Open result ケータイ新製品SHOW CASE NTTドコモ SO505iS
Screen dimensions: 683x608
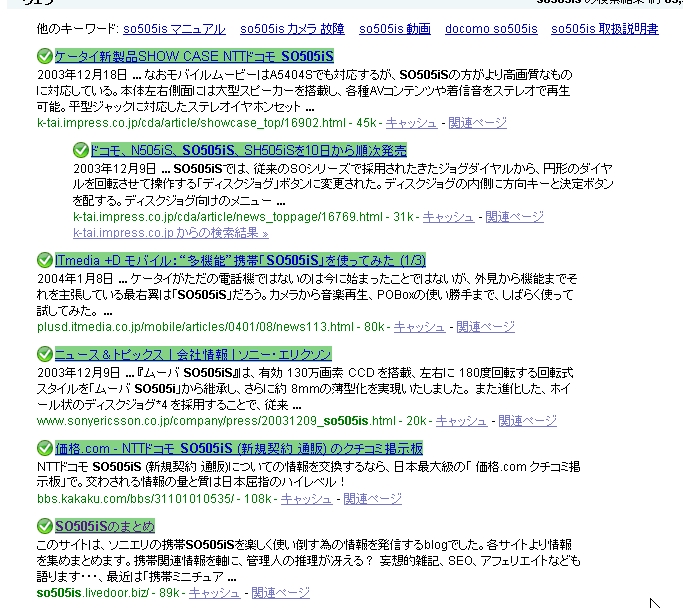[x=194, y=56]
